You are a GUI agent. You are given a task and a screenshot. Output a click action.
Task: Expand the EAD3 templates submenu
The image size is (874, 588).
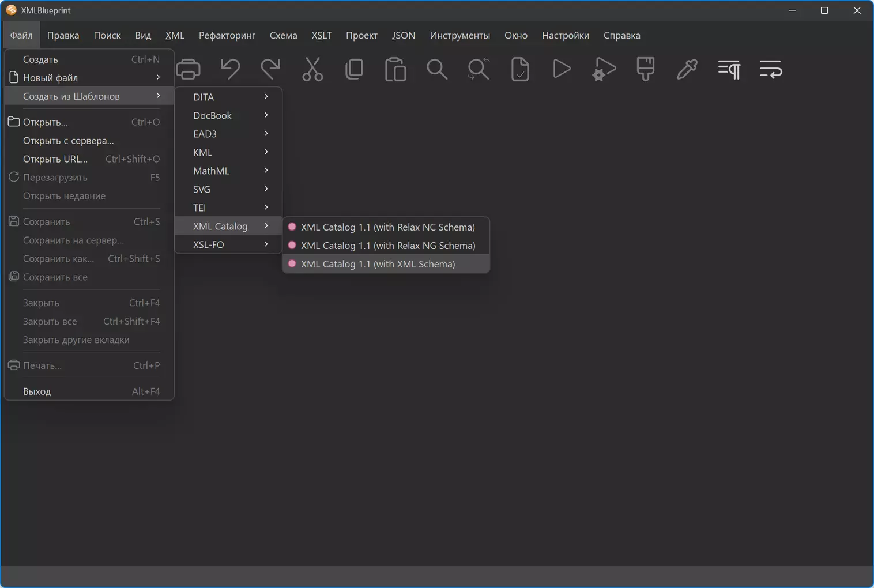point(228,134)
